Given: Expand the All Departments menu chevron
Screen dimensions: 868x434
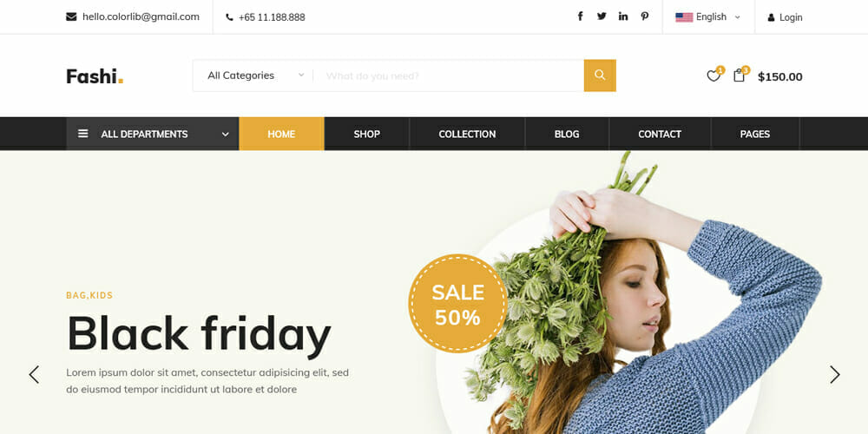Looking at the screenshot, I should (226, 134).
